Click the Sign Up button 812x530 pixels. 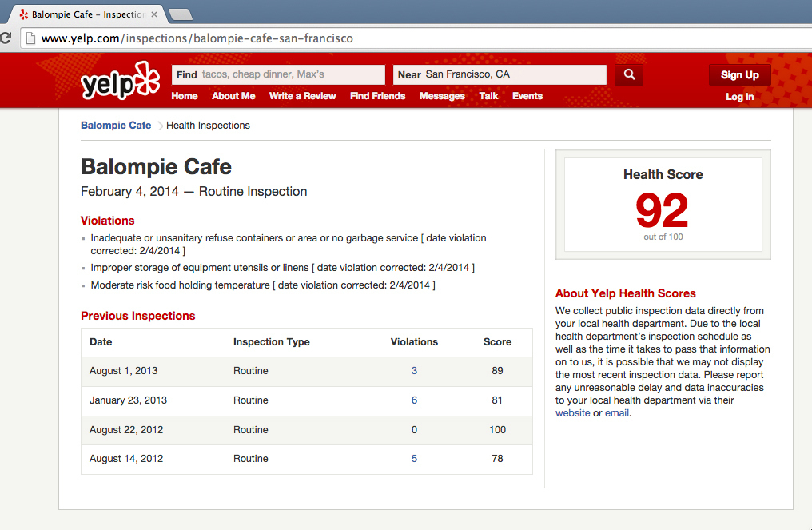(x=739, y=74)
